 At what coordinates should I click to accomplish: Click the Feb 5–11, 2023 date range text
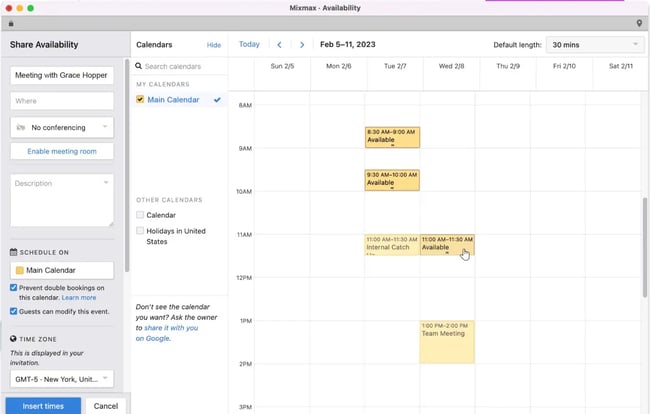tap(347, 44)
